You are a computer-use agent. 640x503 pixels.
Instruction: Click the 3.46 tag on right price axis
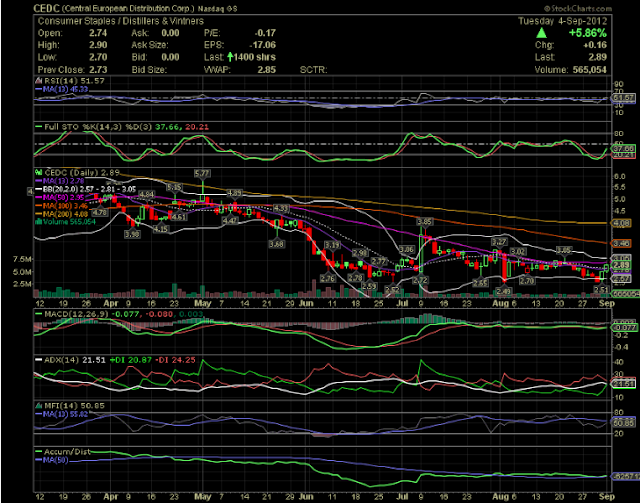[621, 243]
